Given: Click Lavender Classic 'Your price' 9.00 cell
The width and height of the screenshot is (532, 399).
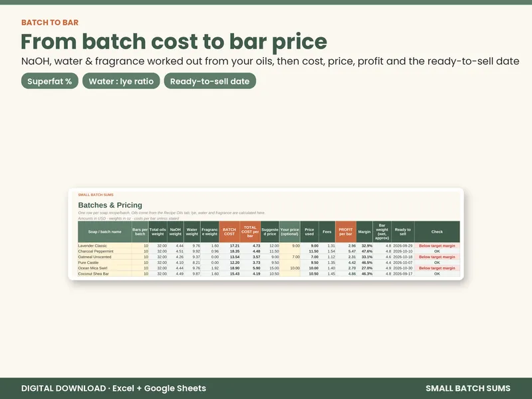Looking at the screenshot, I should point(290,245).
